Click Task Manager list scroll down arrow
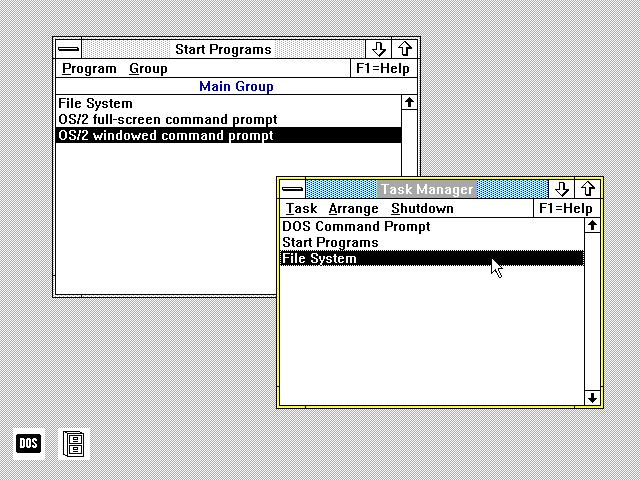Screen dimensions: 640x480 [592, 398]
